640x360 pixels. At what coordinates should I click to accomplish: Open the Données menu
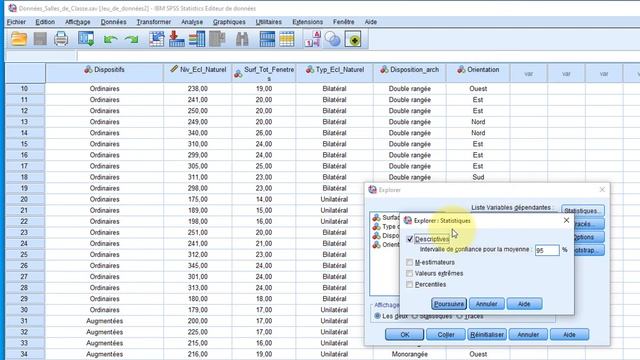pos(113,22)
